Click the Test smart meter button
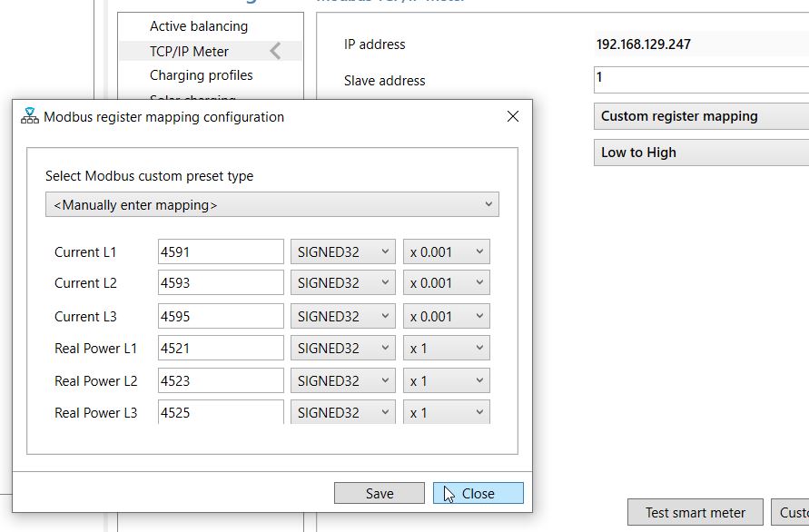809x532 pixels. pyautogui.click(x=695, y=512)
